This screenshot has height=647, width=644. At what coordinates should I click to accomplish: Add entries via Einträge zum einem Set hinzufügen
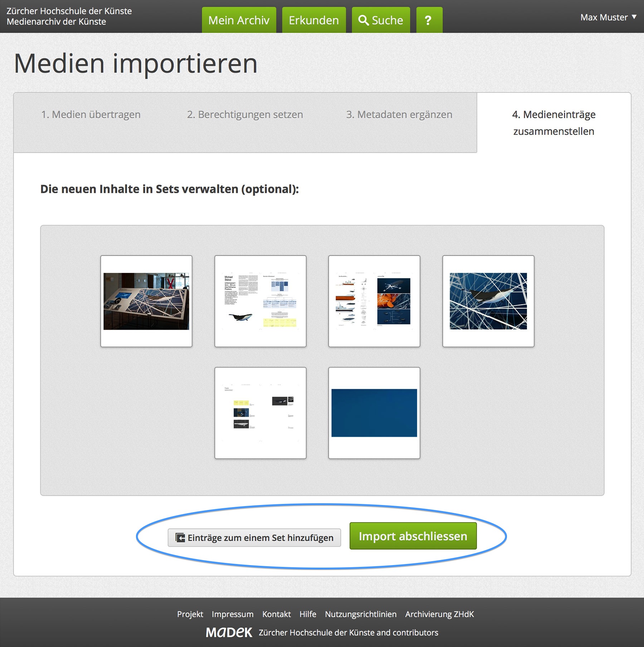tap(254, 538)
